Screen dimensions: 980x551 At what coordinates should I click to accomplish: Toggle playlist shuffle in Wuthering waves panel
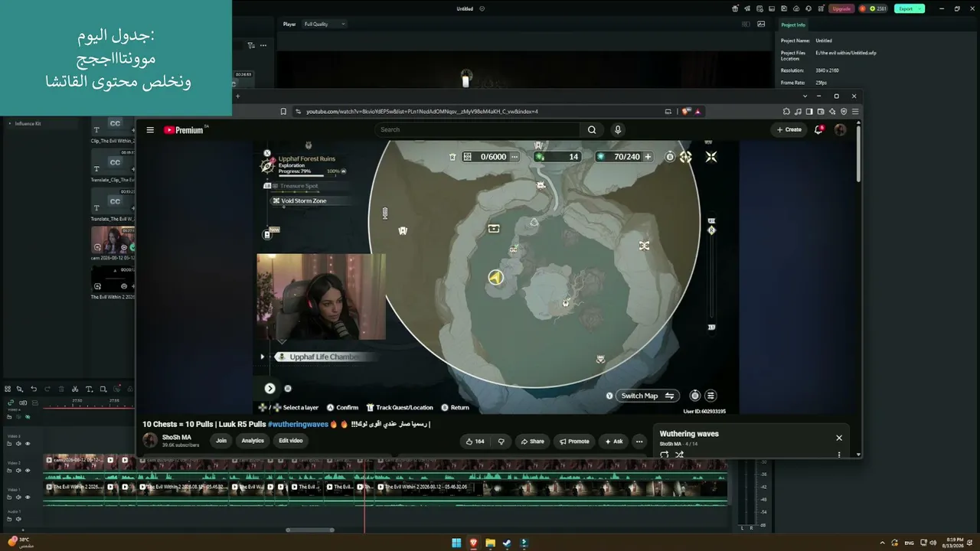pos(679,455)
